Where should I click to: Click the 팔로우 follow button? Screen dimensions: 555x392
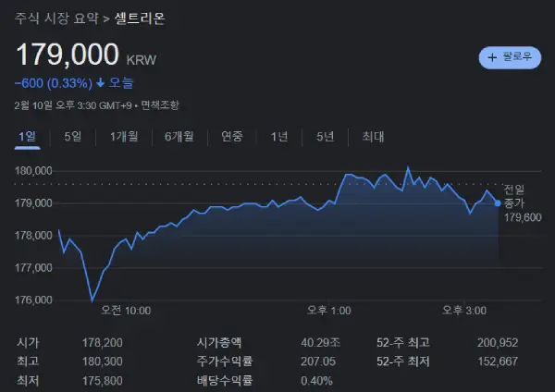pos(510,57)
